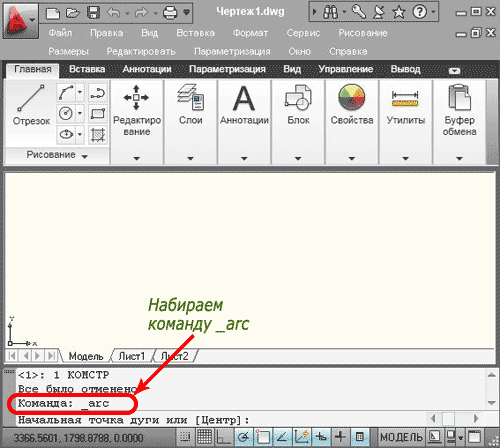
Task: Toggle dynamic UCS in status bar
Action: tap(301, 437)
